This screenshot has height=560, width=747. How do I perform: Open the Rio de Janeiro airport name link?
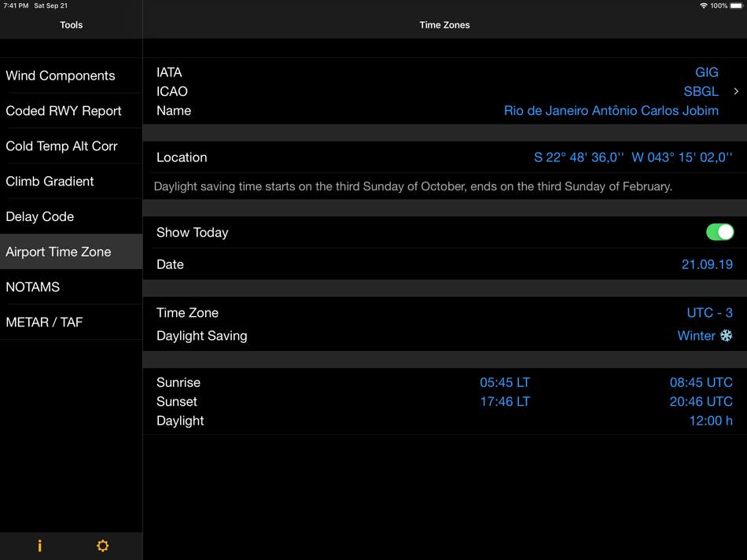click(x=612, y=111)
